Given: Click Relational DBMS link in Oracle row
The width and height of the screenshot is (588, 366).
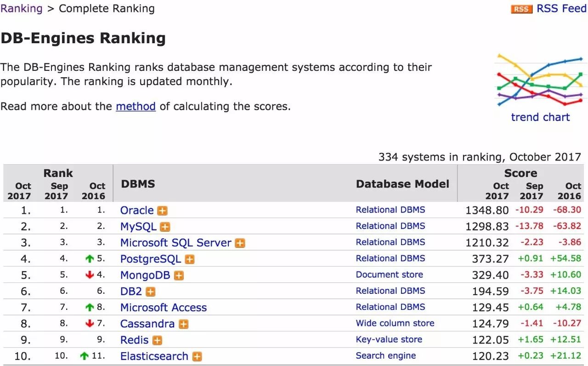Looking at the screenshot, I should pyautogui.click(x=390, y=210).
